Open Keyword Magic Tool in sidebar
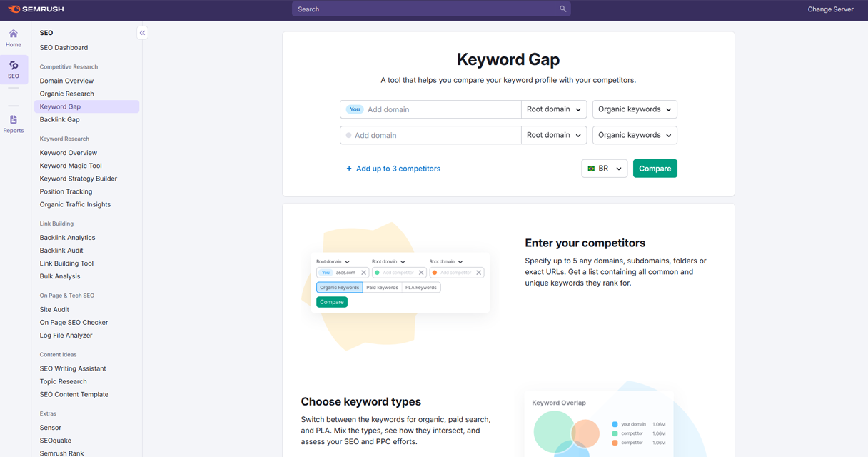Viewport: 868px width, 457px height. 71,166
